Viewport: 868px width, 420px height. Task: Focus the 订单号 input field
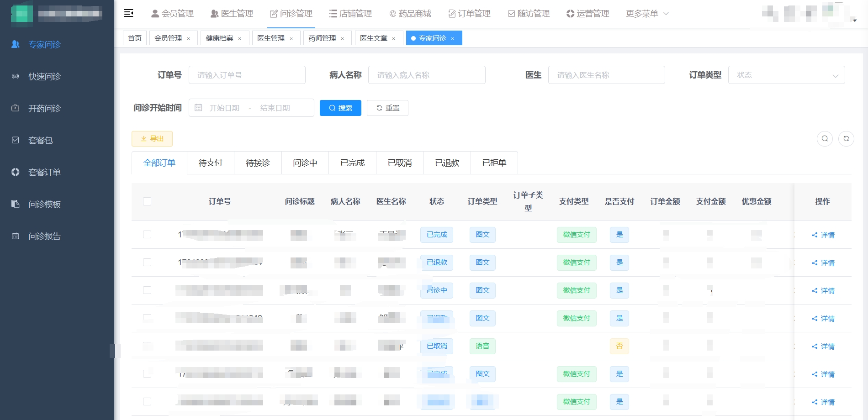(x=247, y=75)
